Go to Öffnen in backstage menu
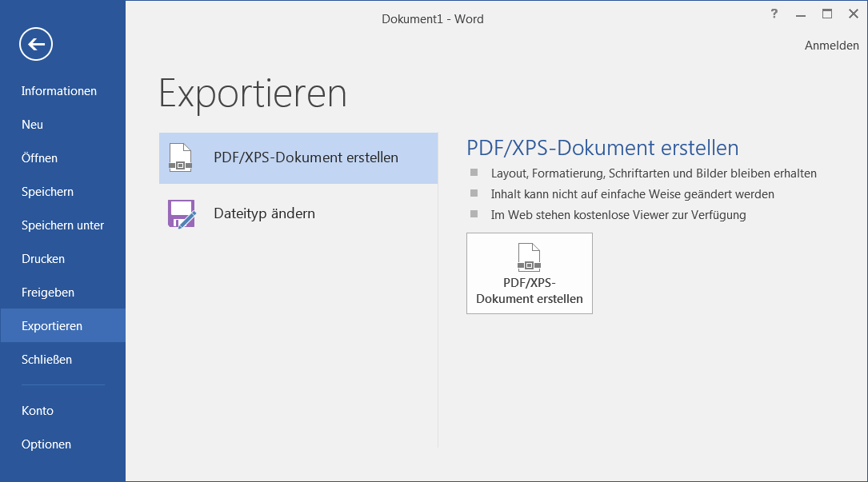 tap(40, 158)
